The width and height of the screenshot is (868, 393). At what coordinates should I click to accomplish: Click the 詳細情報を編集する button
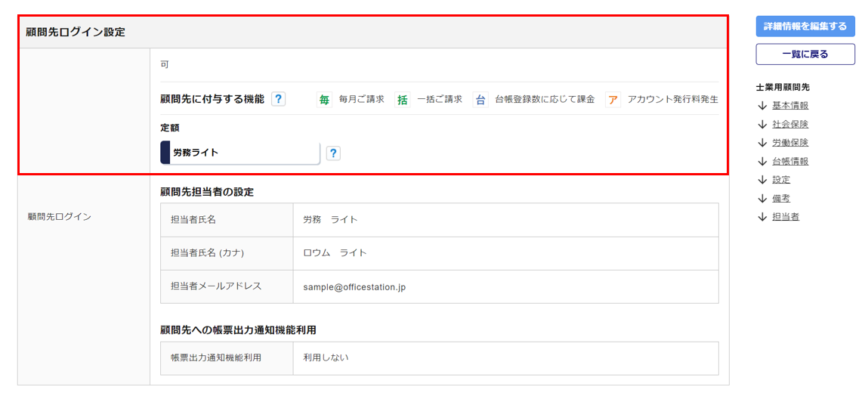(805, 26)
